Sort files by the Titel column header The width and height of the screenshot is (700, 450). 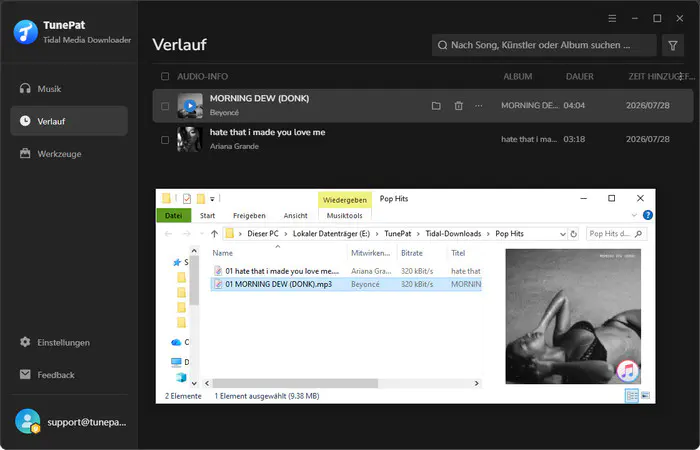[458, 253]
